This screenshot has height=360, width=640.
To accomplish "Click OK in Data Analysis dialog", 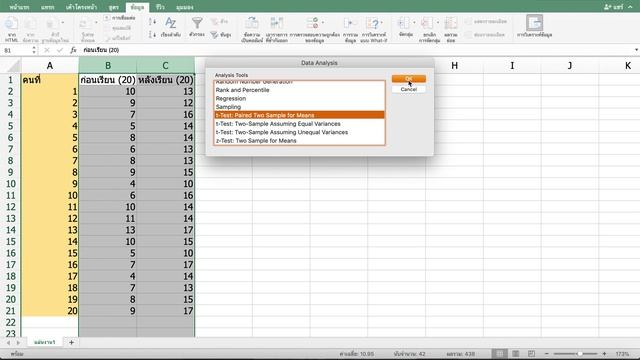I will [x=409, y=79].
